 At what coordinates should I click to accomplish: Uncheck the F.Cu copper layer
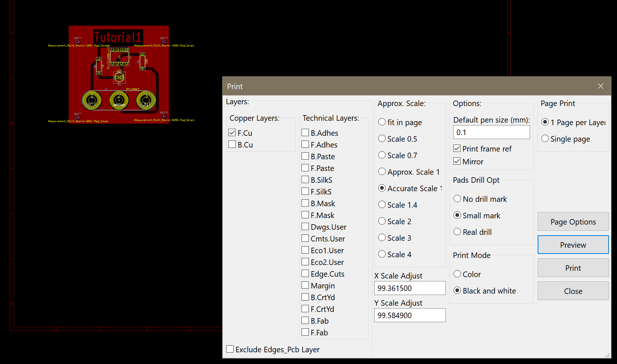click(232, 133)
